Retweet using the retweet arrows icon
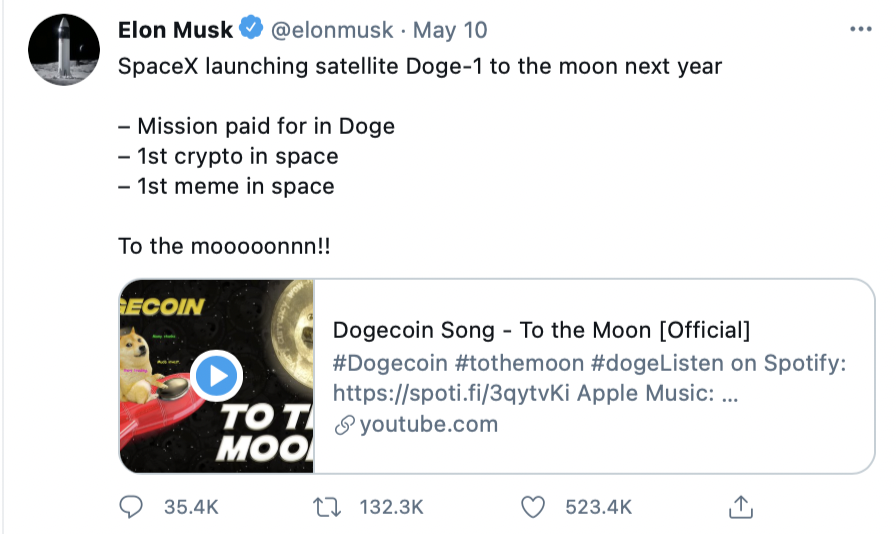The height and width of the screenshot is (534, 896). coord(327,507)
